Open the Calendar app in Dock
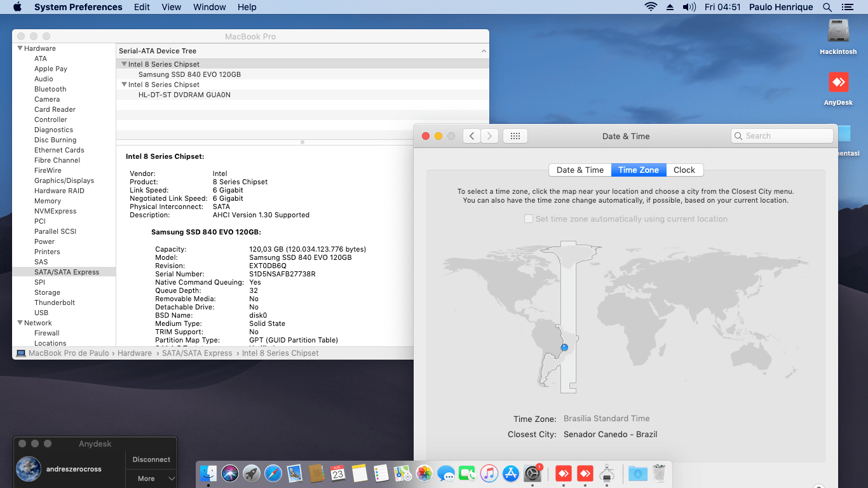The height and width of the screenshot is (488, 868). click(x=338, y=473)
